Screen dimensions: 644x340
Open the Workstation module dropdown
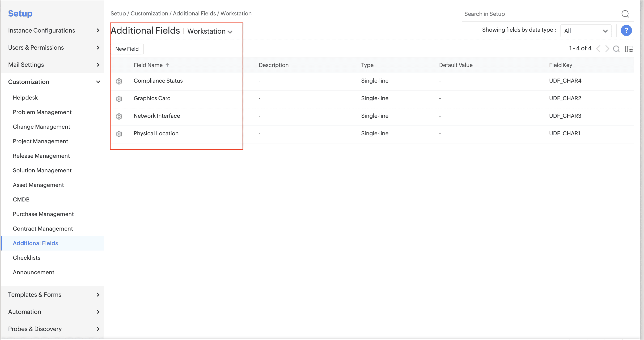pos(210,31)
